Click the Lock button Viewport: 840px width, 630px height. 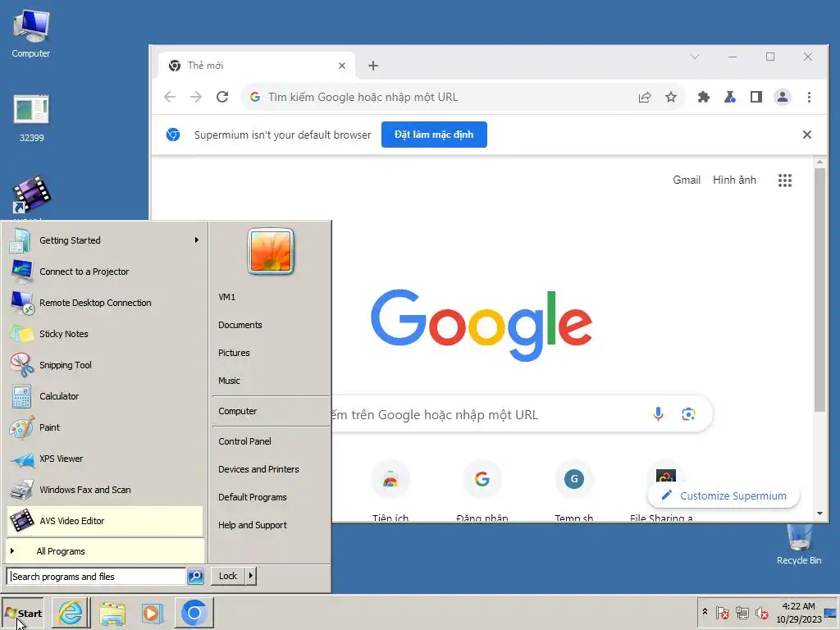(x=228, y=576)
